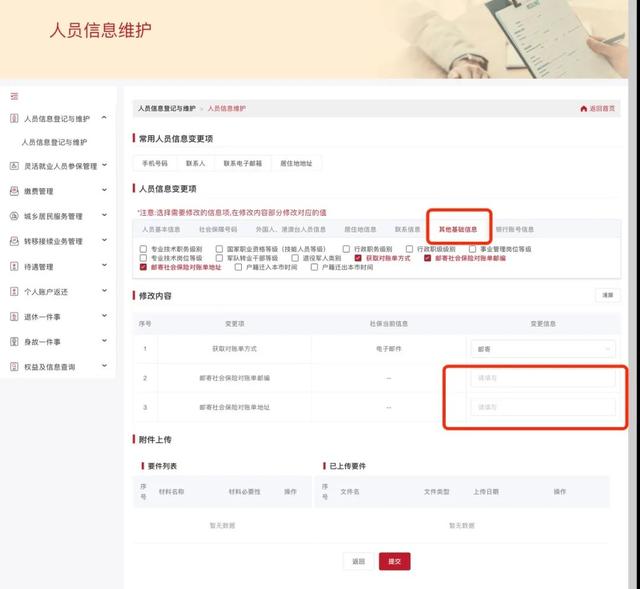Click the 手机号码 quick change button
The width and height of the screenshot is (640, 589).
tap(155, 163)
